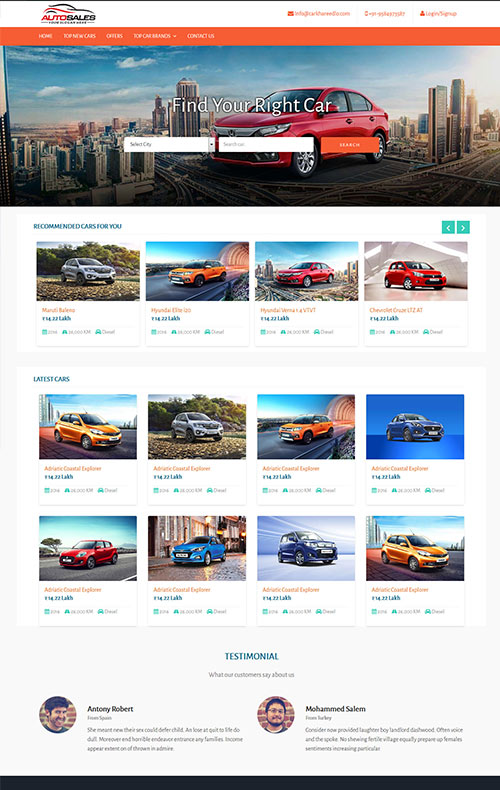Open the Login/Signup link

441,14
